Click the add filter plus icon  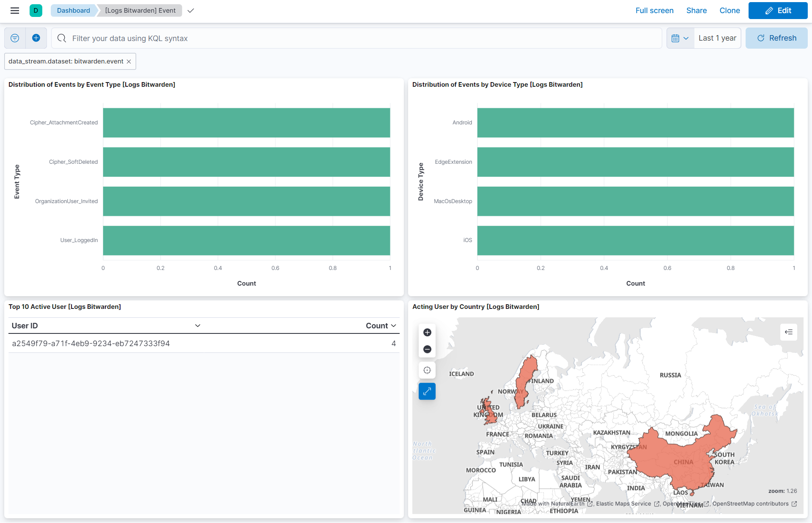point(36,38)
